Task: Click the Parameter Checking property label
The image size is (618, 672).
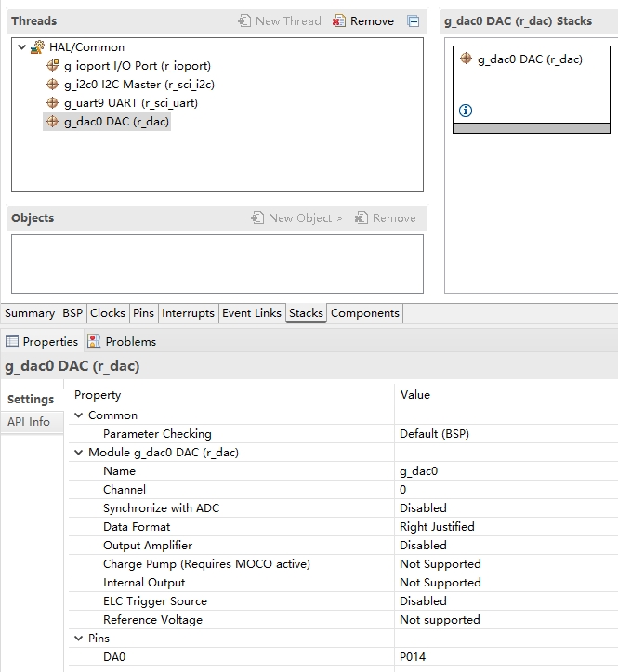Action: (x=157, y=434)
